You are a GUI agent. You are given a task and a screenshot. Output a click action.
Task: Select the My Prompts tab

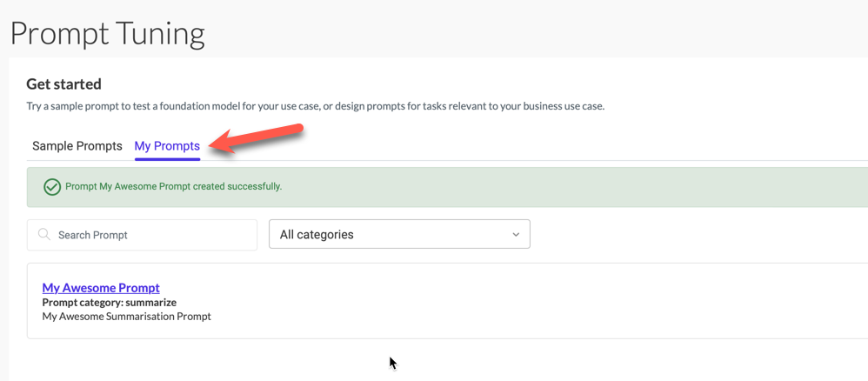click(167, 146)
